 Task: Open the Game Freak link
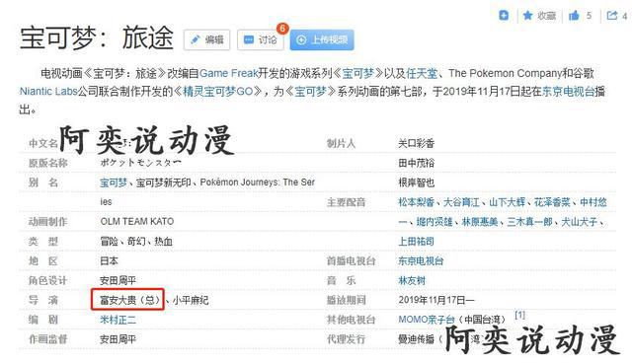228,73
